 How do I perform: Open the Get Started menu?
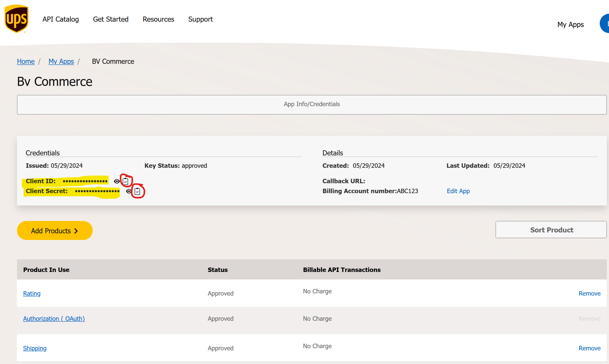tap(111, 19)
